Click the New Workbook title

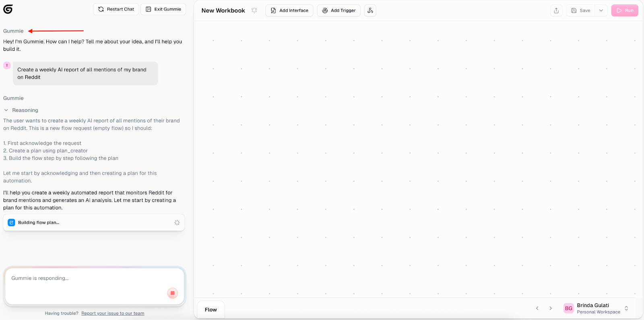(223, 10)
